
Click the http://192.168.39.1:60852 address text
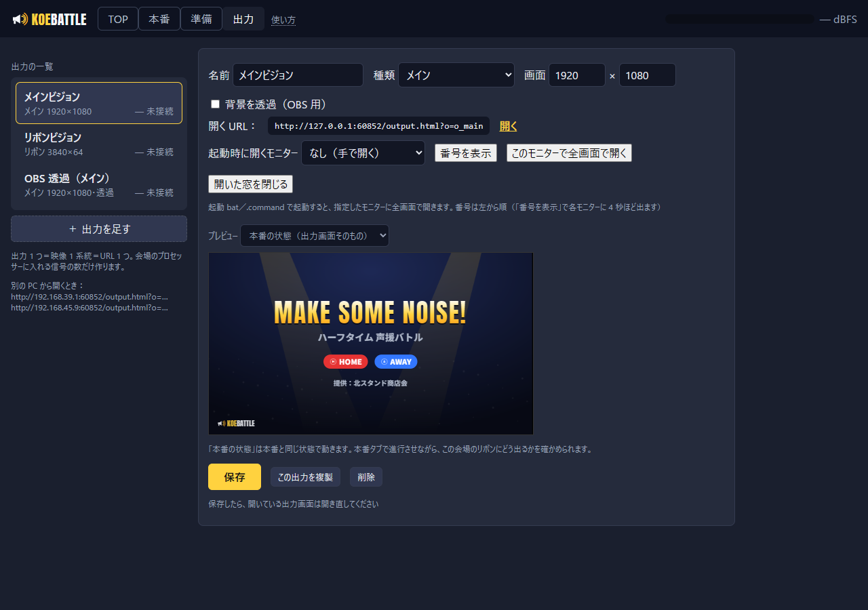coord(90,297)
